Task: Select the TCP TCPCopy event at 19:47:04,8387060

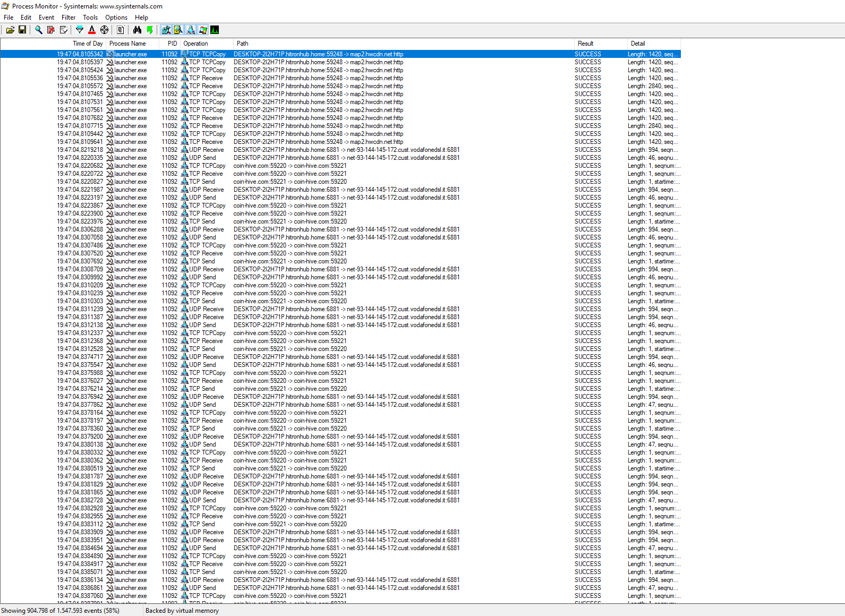Action: [340, 596]
